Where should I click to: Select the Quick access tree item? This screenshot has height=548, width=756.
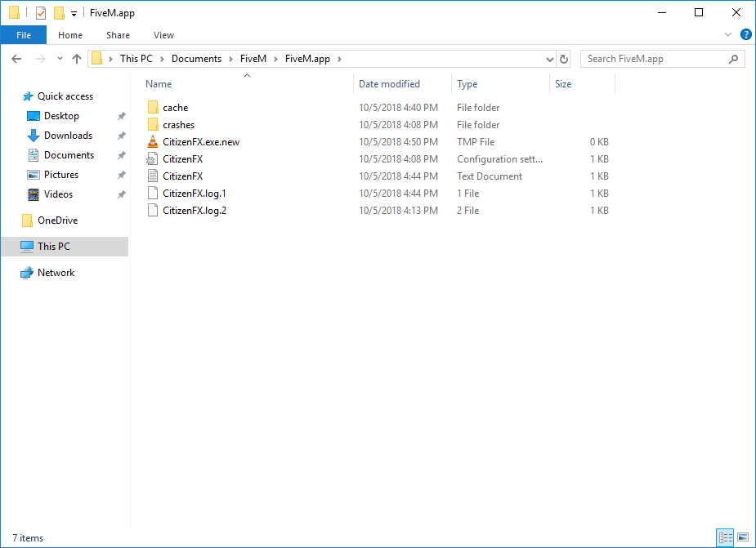point(65,96)
